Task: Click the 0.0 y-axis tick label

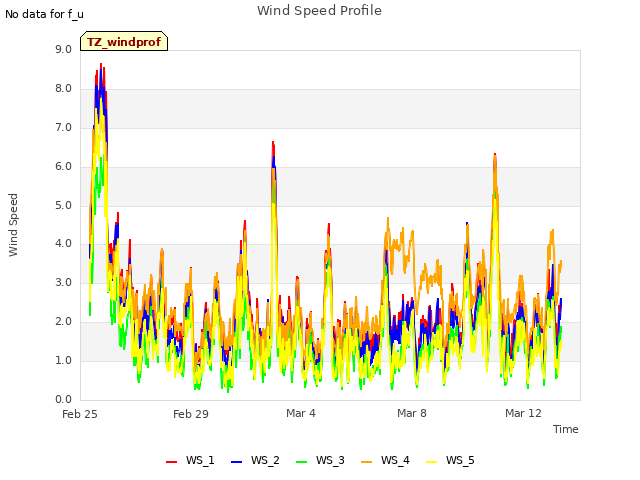Action: tap(63, 400)
